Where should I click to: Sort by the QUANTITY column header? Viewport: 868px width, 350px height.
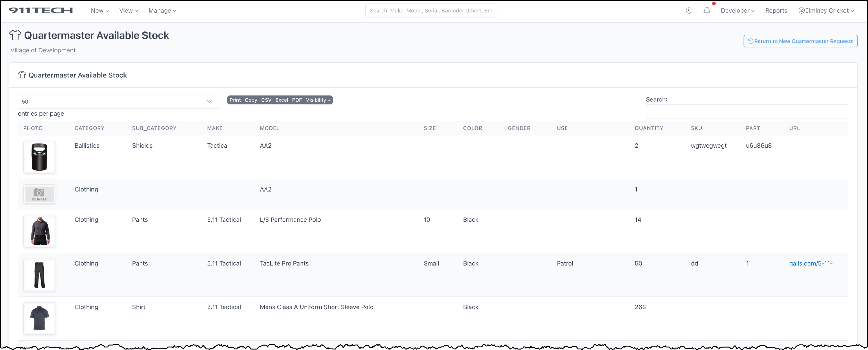click(x=649, y=128)
